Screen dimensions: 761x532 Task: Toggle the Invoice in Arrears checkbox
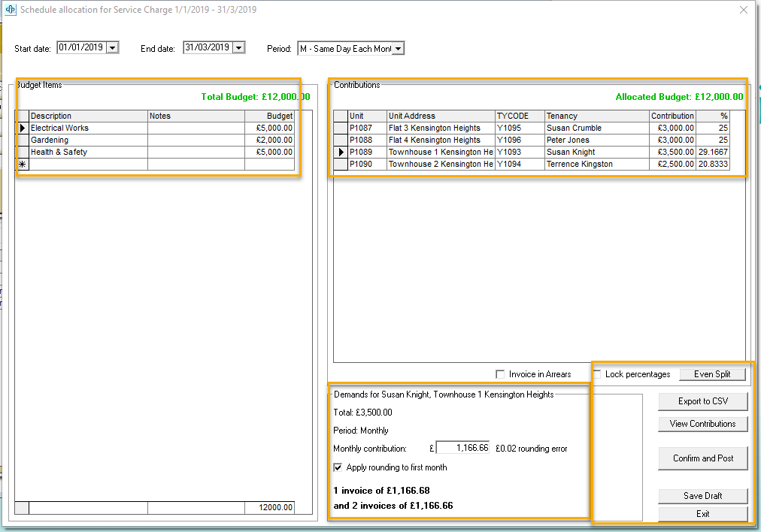tap(500, 374)
